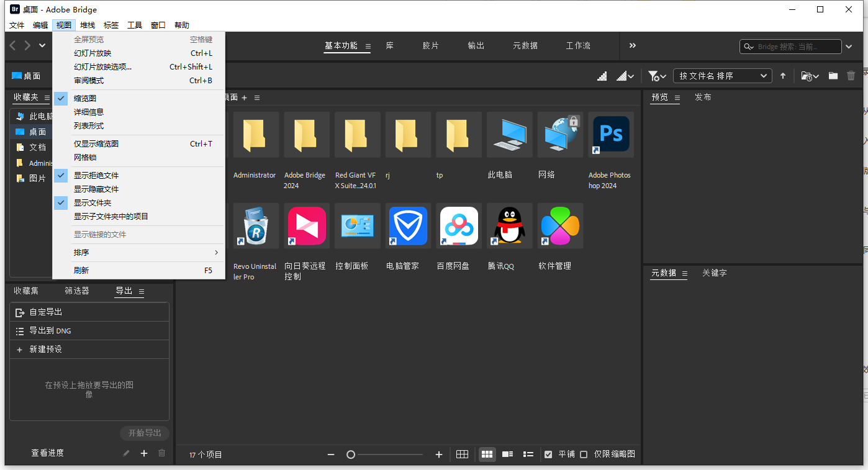Click the create new folder icon
The height and width of the screenshot is (470, 868).
(x=833, y=75)
